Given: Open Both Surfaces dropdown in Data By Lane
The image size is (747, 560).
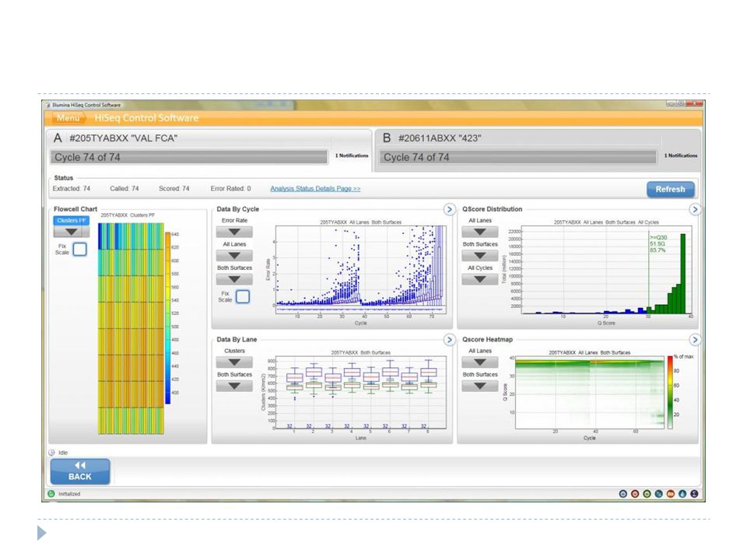Looking at the screenshot, I should [234, 387].
